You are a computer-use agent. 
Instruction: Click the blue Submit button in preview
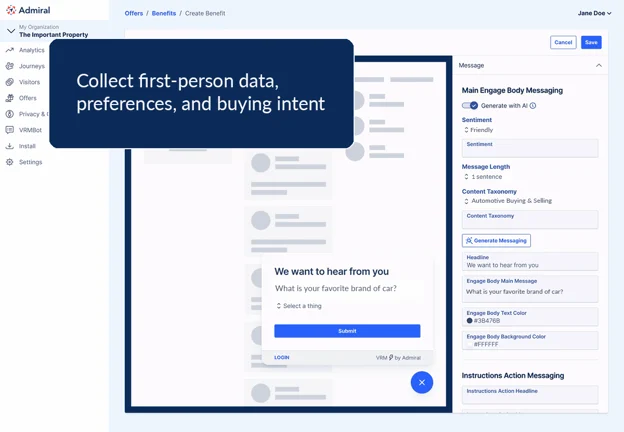pos(347,331)
